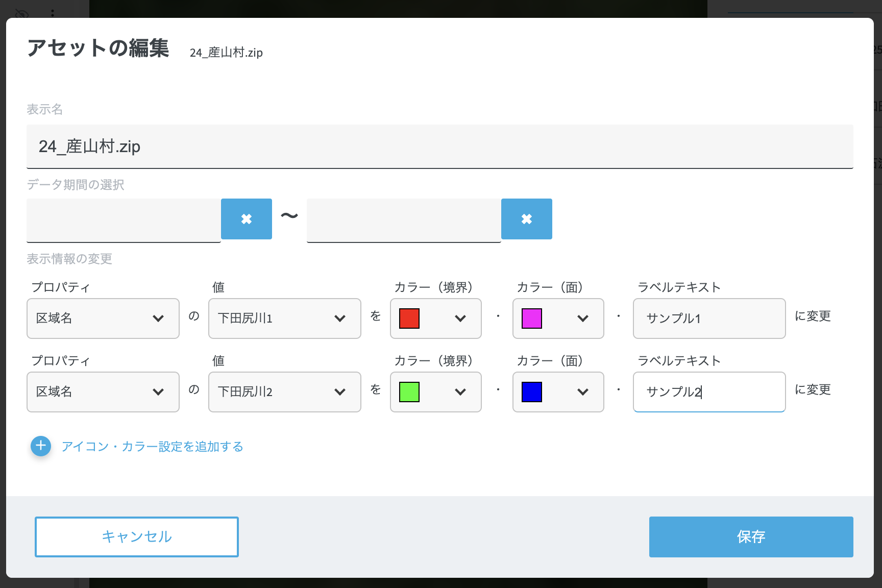
Task: Click the green border color swatch
Action: (x=409, y=392)
